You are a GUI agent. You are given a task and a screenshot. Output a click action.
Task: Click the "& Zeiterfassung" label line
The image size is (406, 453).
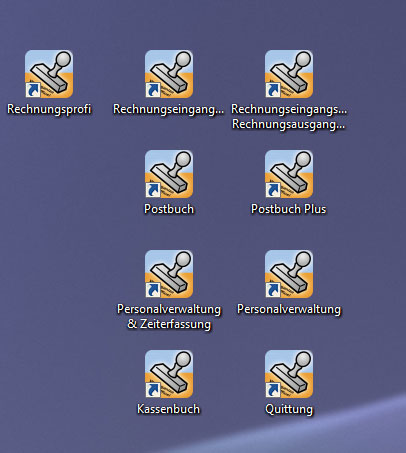coord(169,324)
